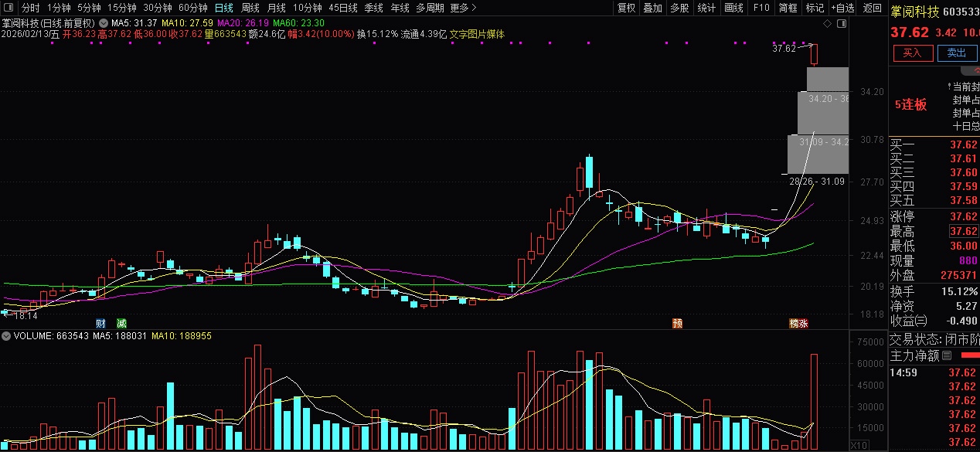Click the 榜 leaderboard marker icon

793,323
